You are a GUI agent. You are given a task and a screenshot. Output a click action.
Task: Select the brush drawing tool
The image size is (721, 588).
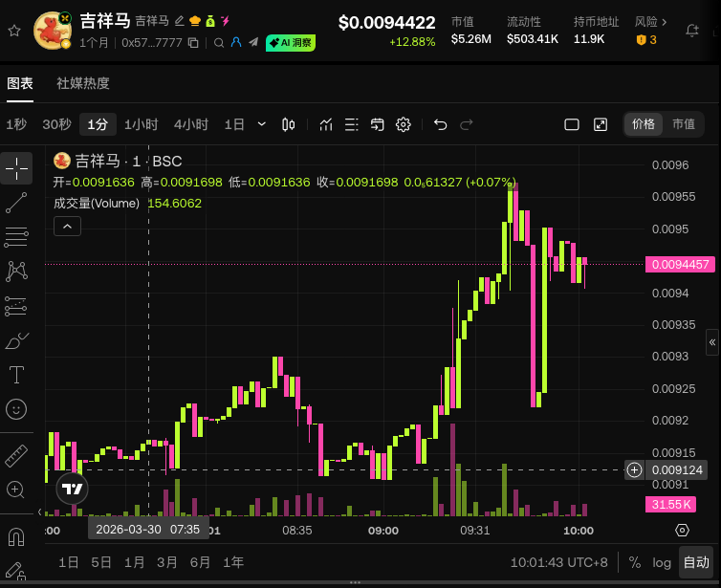(16, 340)
